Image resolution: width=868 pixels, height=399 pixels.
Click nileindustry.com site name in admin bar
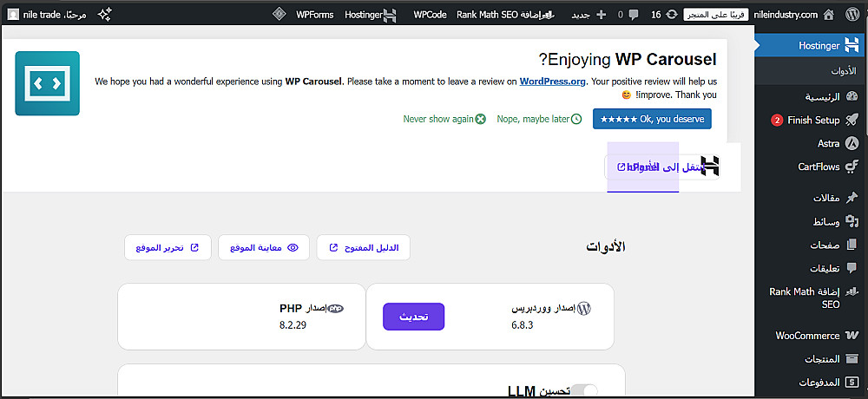click(786, 15)
